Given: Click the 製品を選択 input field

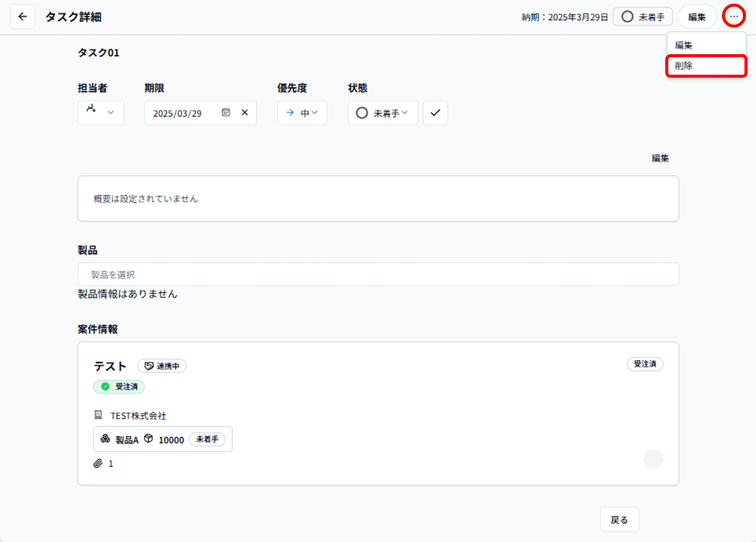Looking at the screenshot, I should (x=378, y=275).
